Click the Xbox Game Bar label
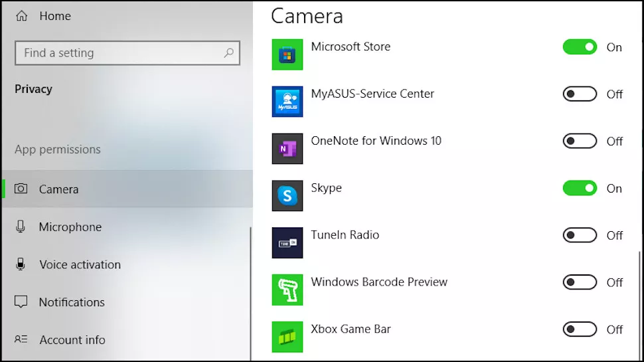 click(351, 329)
